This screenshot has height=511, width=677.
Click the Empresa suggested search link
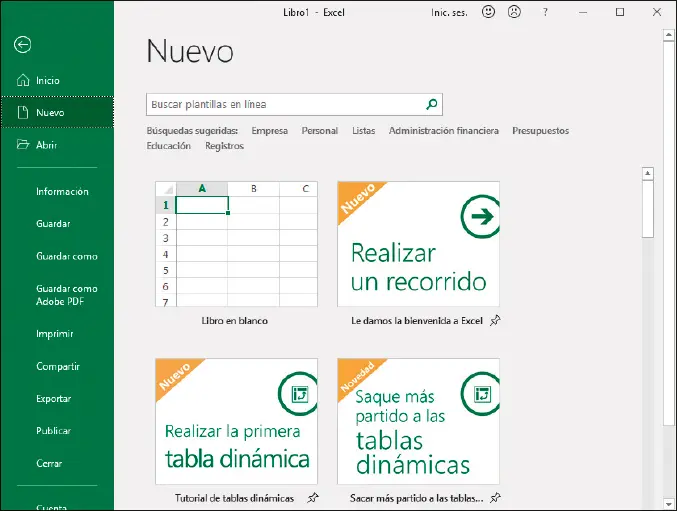point(269,131)
